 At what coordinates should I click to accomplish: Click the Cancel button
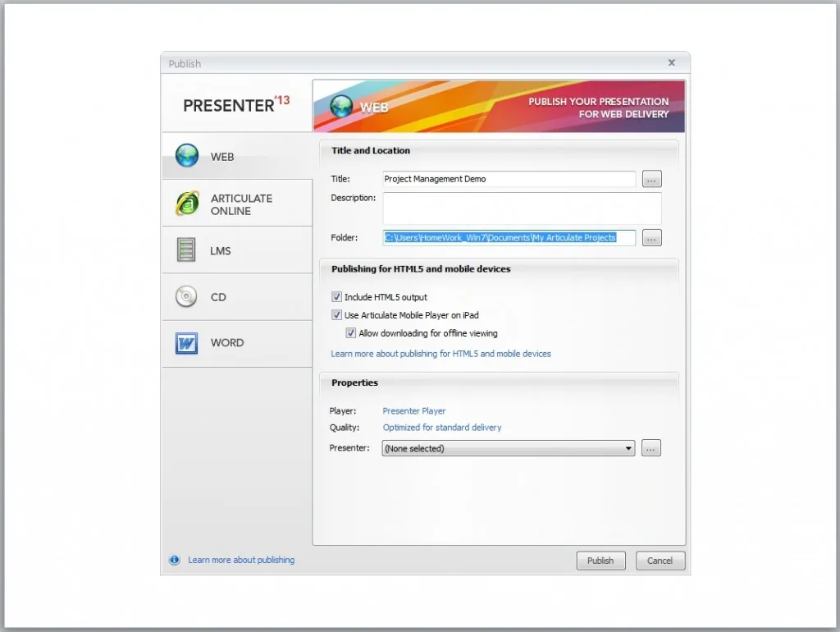pos(660,561)
